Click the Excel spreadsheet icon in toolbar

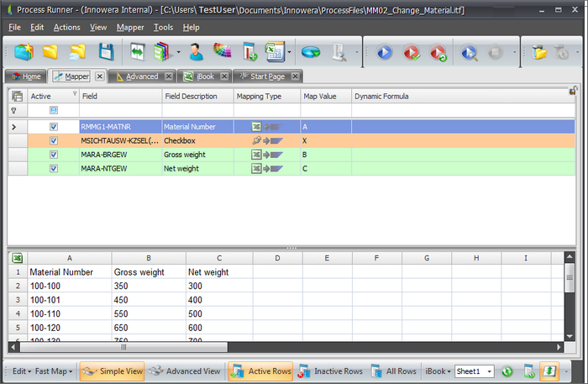tap(275, 52)
